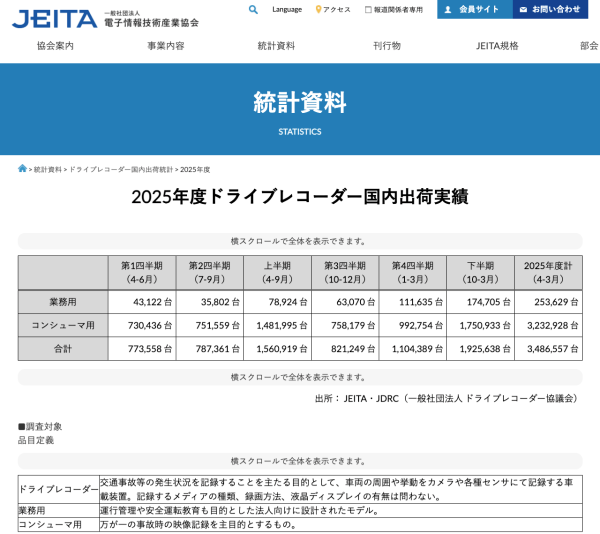Click the コンシューマ用 row header in shipments table
This screenshot has width=600, height=534.
point(63,325)
